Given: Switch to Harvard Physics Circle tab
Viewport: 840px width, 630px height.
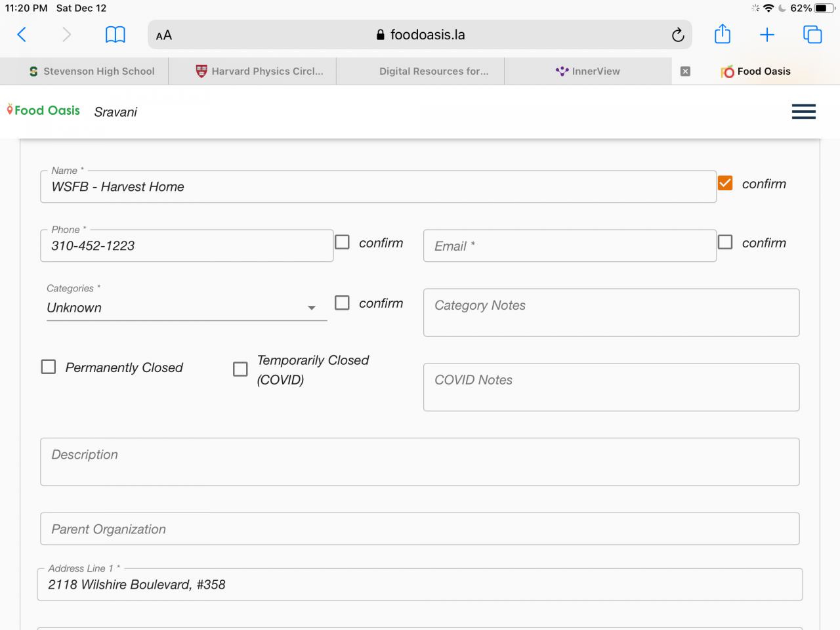Looking at the screenshot, I should [x=253, y=72].
